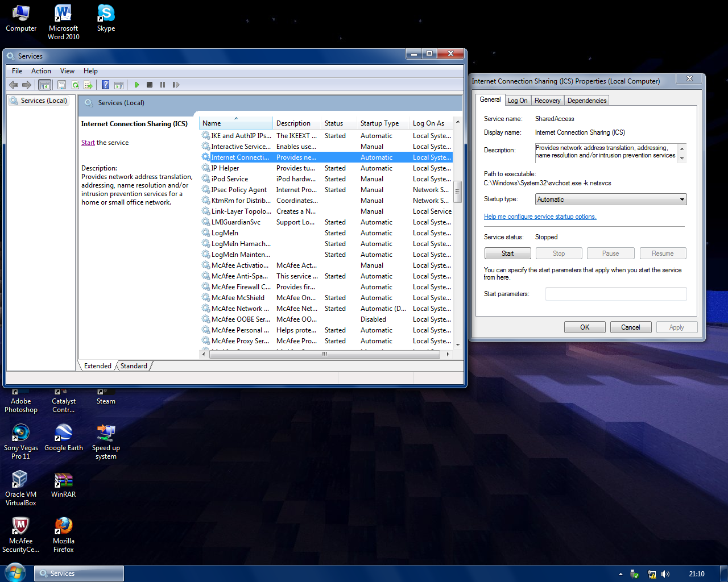The height and width of the screenshot is (582, 728).
Task: Click the horizontal scrollbar in services list
Action: [324, 354]
